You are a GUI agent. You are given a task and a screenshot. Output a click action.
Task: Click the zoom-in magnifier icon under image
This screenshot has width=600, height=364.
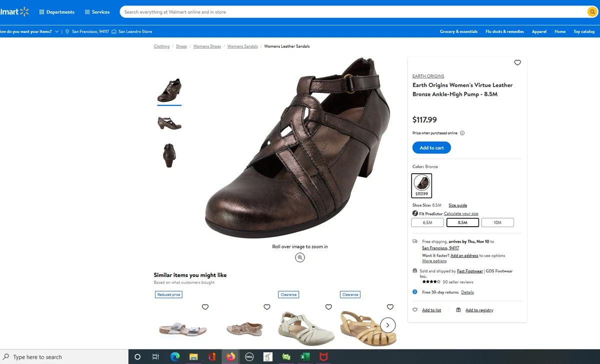(x=300, y=257)
